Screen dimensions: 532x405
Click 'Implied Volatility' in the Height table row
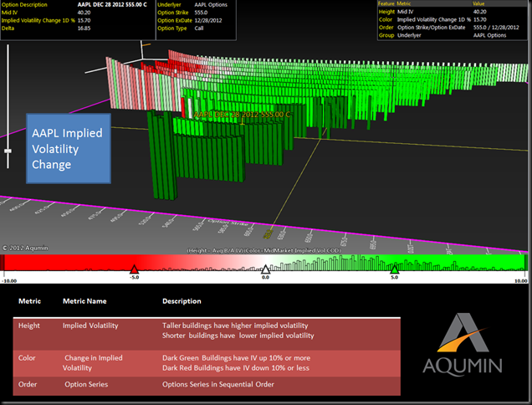click(x=90, y=326)
